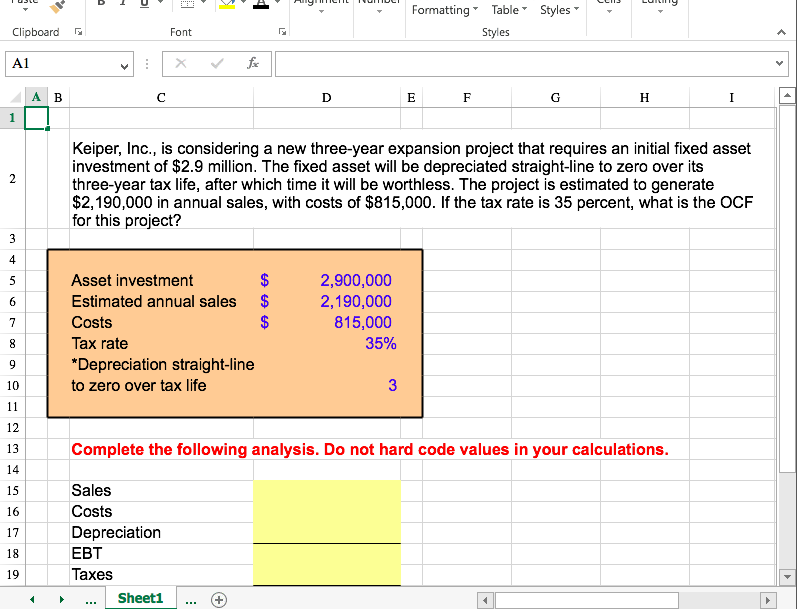The height and width of the screenshot is (609, 797).
Task: Select column D header
Action: pyautogui.click(x=327, y=97)
